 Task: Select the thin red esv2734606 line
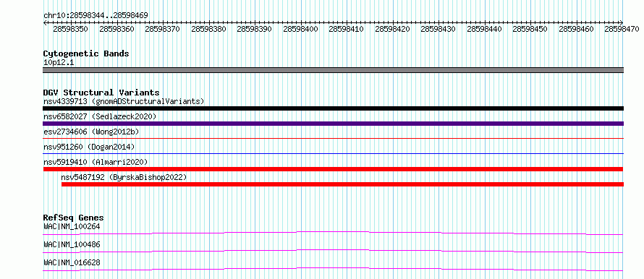point(334,139)
